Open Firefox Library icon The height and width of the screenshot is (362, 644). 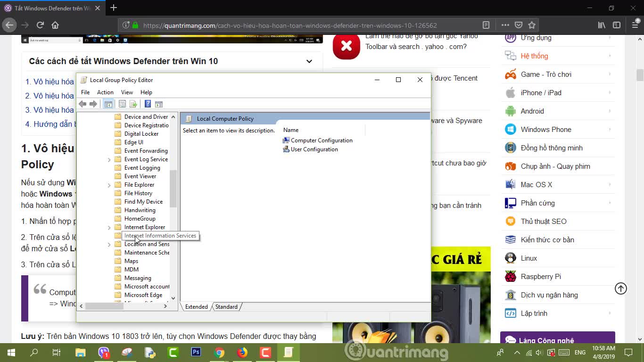tap(602, 25)
